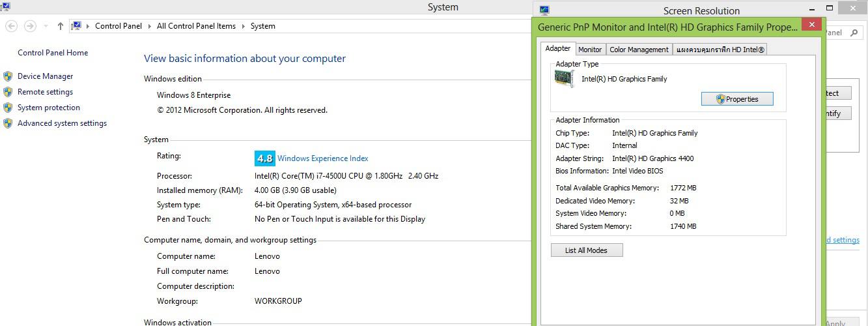
Task: Click the back navigation arrow
Action: (x=11, y=26)
